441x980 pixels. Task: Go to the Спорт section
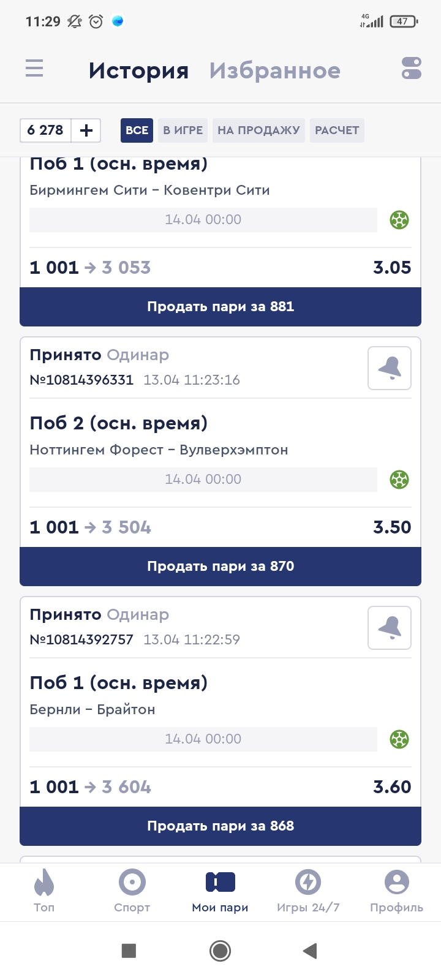132,891
